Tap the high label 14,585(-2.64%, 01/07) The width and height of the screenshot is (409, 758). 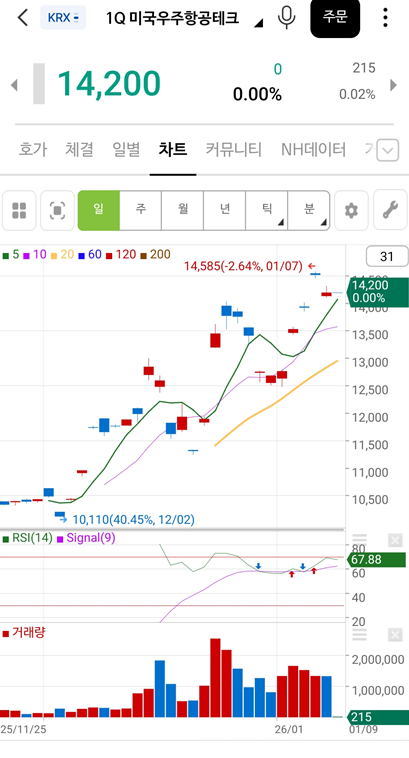pos(243,266)
